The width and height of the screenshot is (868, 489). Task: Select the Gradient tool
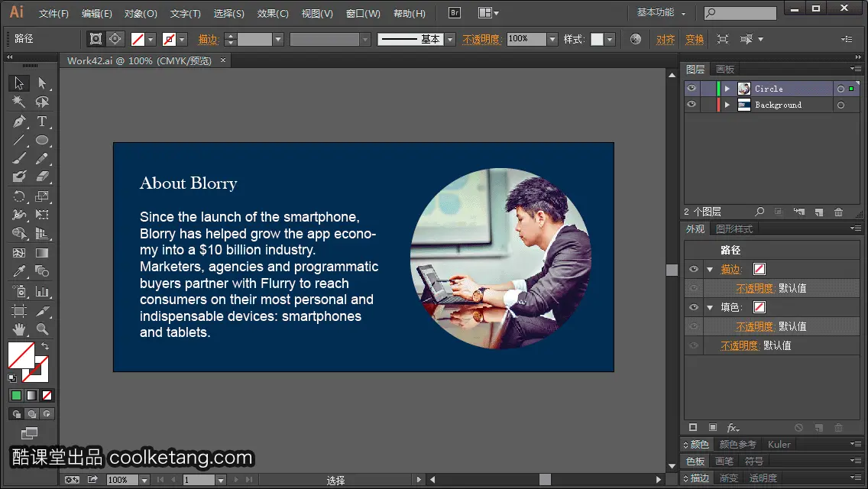click(x=42, y=253)
